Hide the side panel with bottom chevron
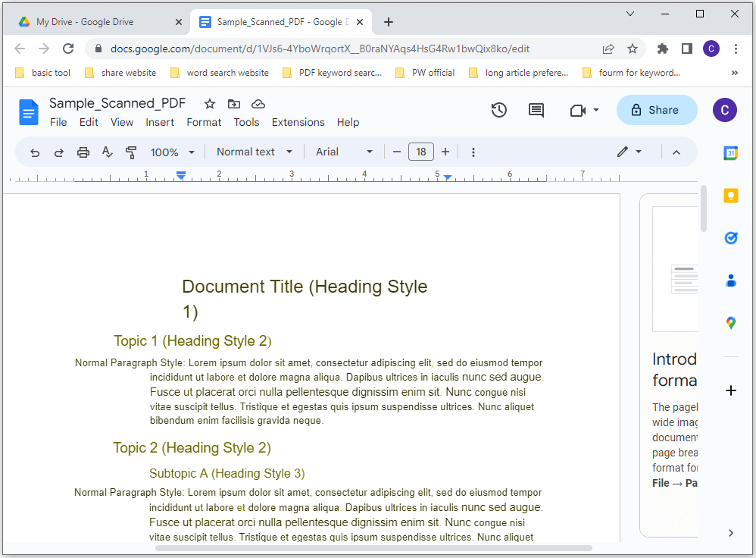 (x=731, y=533)
